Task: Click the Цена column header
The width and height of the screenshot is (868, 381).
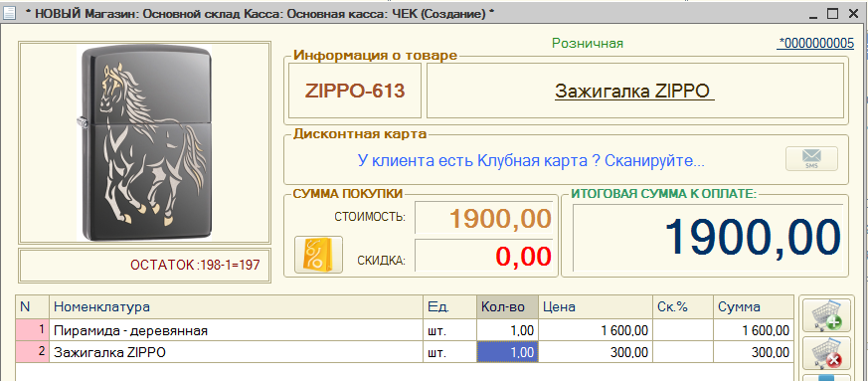Action: 596,306
